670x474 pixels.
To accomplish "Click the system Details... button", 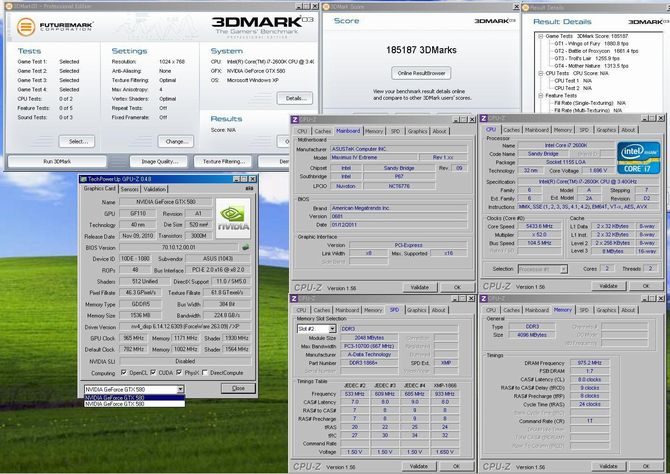I will pos(295,98).
